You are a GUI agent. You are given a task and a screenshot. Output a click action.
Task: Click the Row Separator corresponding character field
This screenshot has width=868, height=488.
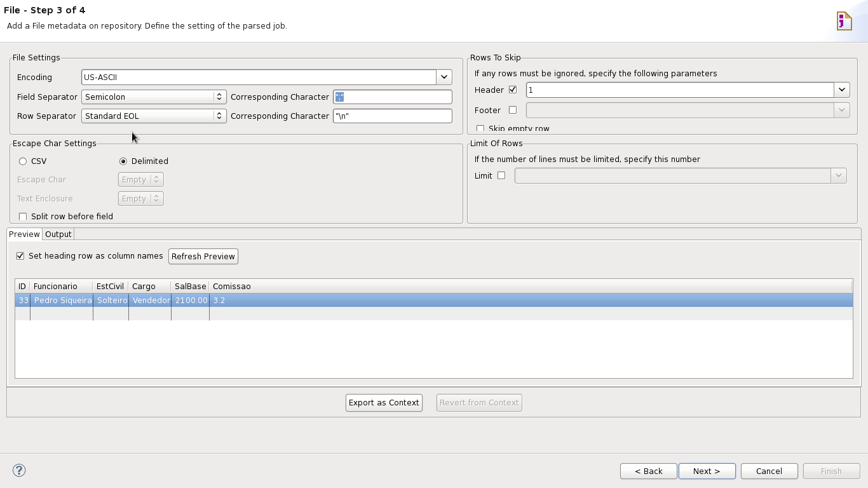point(392,116)
